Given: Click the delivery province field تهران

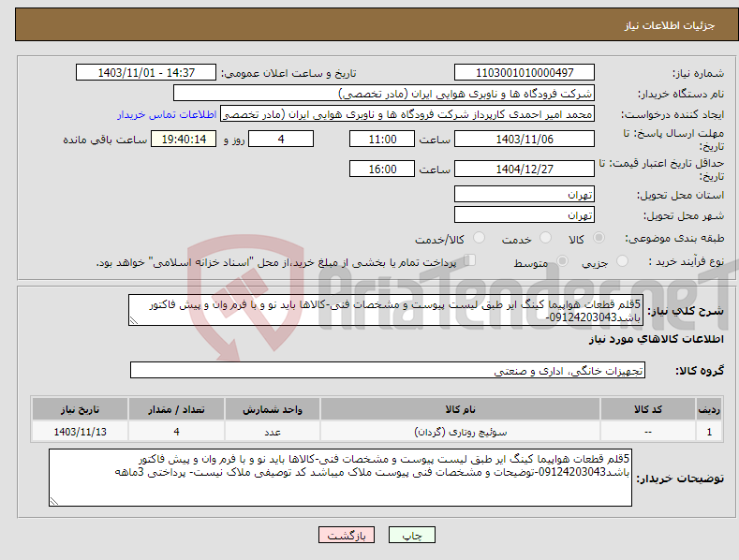Looking at the screenshot, I should point(525,194).
